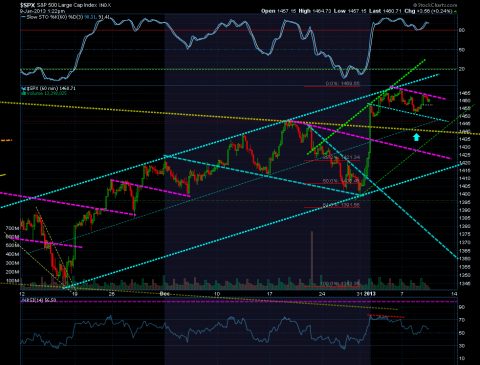Click the 30 level on RSI axis
Image resolution: width=480 pixels, height=365 pixels.
point(462,346)
